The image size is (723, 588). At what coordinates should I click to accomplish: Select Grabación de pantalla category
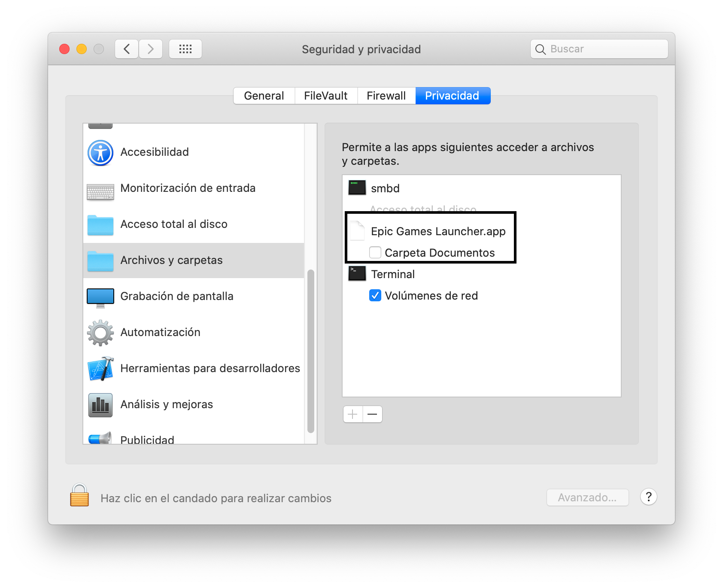(x=194, y=297)
